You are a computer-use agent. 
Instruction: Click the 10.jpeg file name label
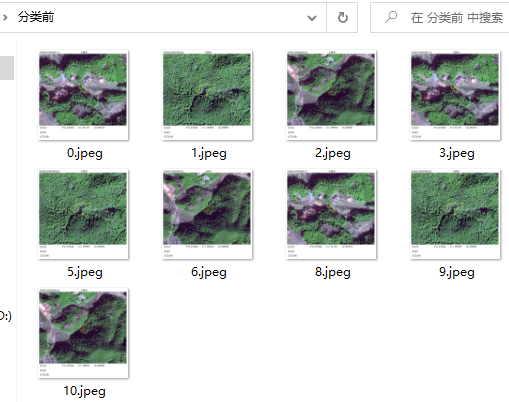85,391
